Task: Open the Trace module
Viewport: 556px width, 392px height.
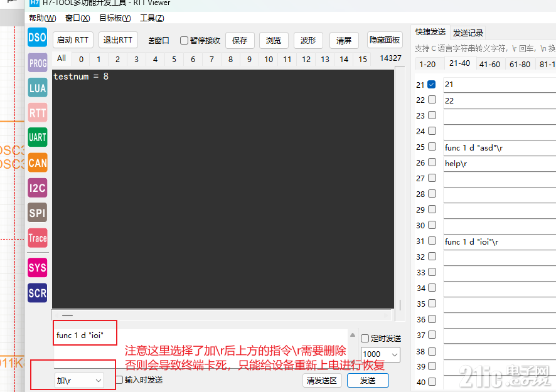Action: pos(38,238)
